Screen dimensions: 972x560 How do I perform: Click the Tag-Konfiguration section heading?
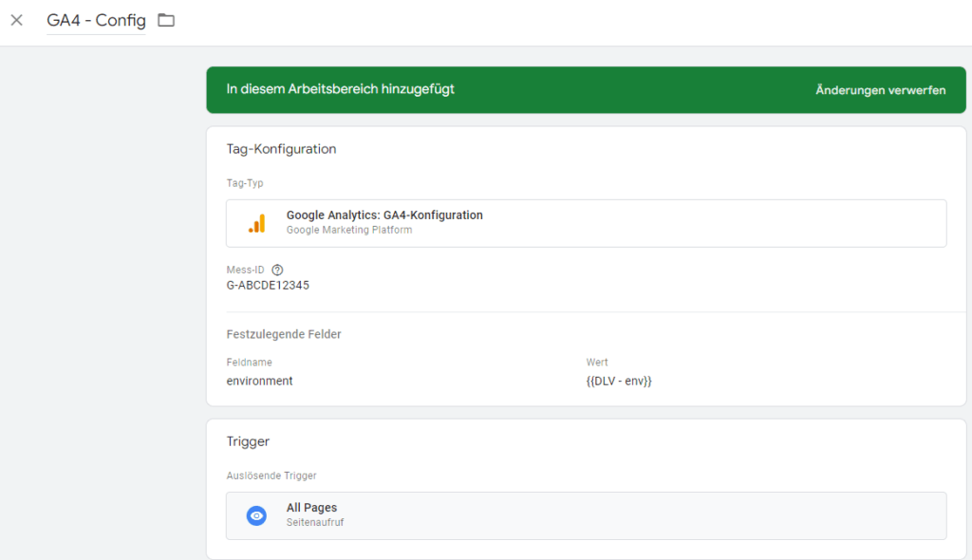281,149
